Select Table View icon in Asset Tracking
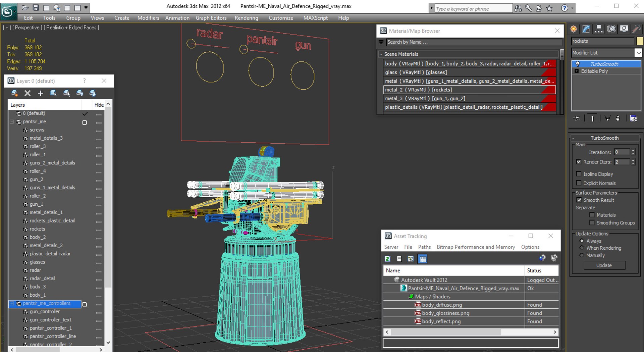The height and width of the screenshot is (352, 644). pos(423,259)
